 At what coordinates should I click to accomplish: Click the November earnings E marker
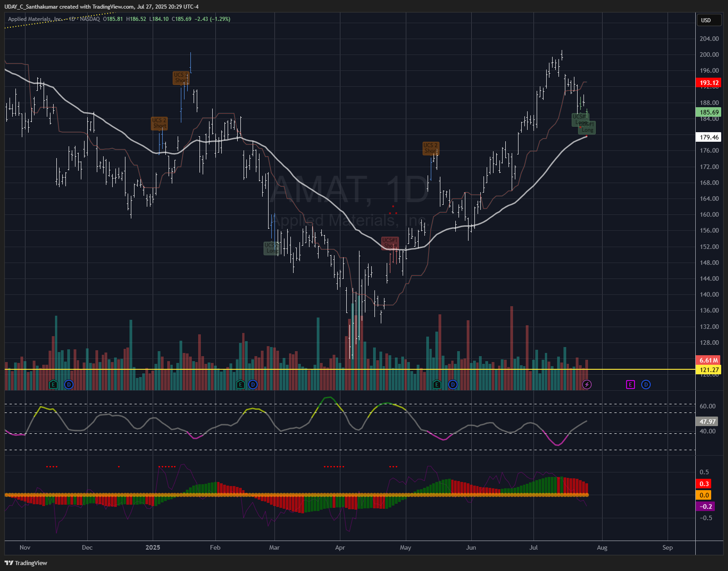pos(53,385)
